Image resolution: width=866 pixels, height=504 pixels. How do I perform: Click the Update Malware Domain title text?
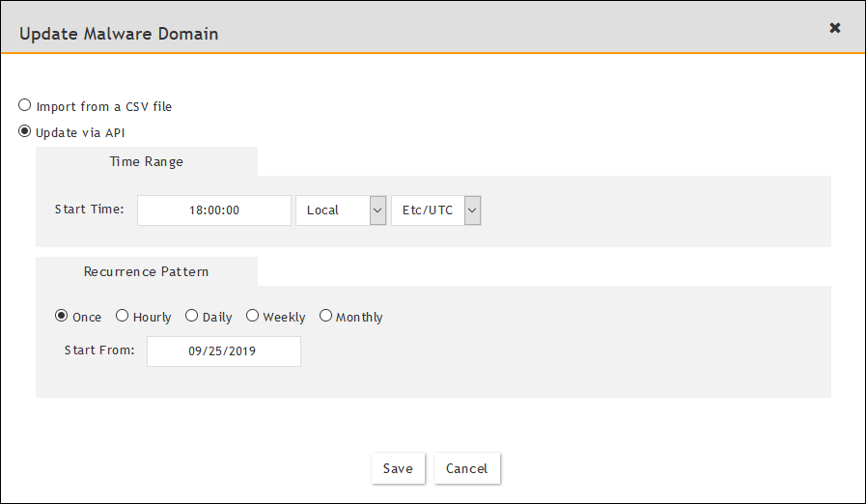tap(119, 34)
